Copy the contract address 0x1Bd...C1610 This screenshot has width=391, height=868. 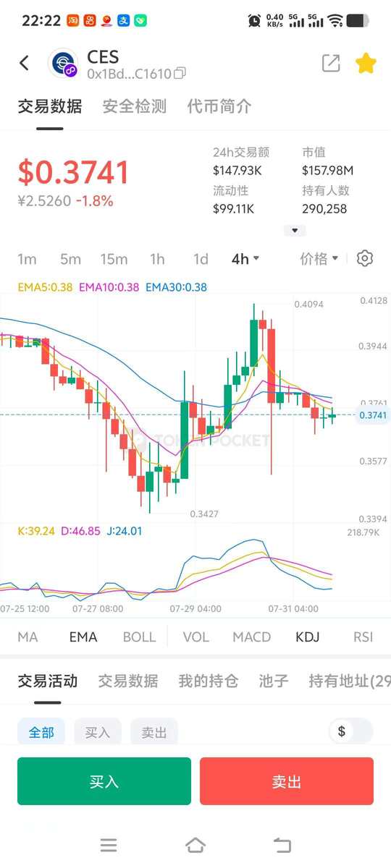(x=180, y=73)
